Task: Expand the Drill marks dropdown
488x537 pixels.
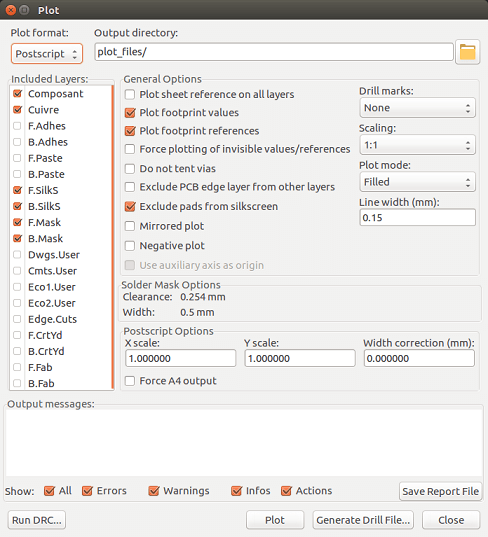Action: coord(417,108)
